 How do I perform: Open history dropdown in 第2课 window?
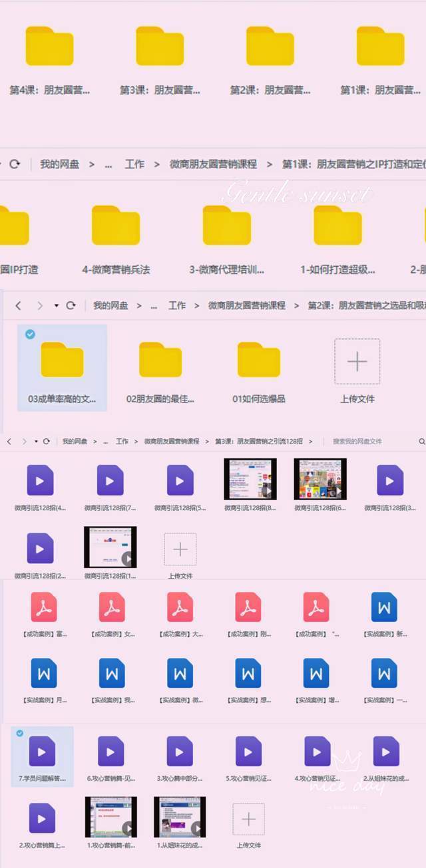(56, 306)
